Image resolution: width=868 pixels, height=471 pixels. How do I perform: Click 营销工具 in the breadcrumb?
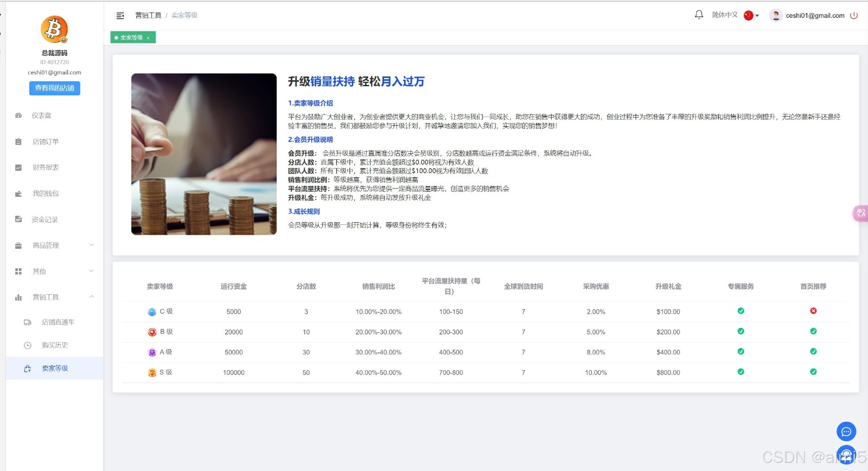coord(148,16)
